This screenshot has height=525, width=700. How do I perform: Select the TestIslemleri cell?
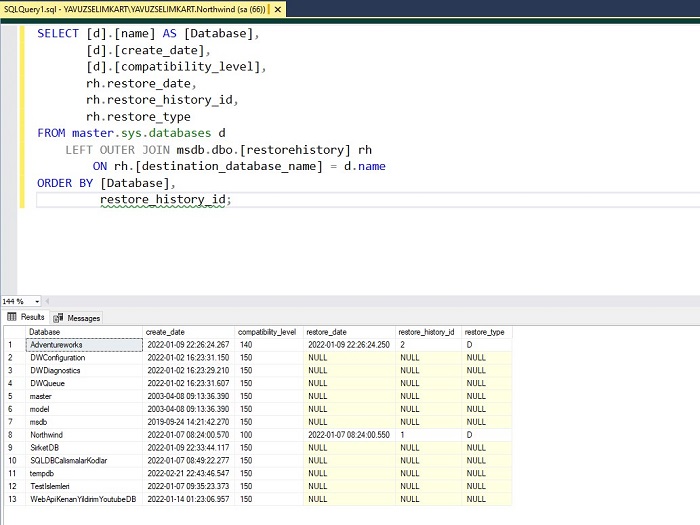point(84,486)
